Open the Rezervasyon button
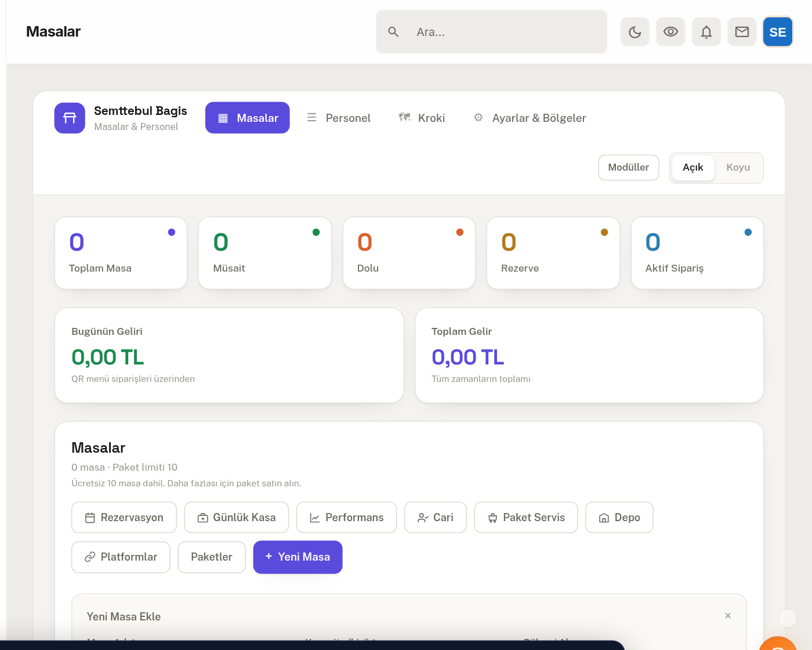This screenshot has width=812, height=650. tap(124, 517)
